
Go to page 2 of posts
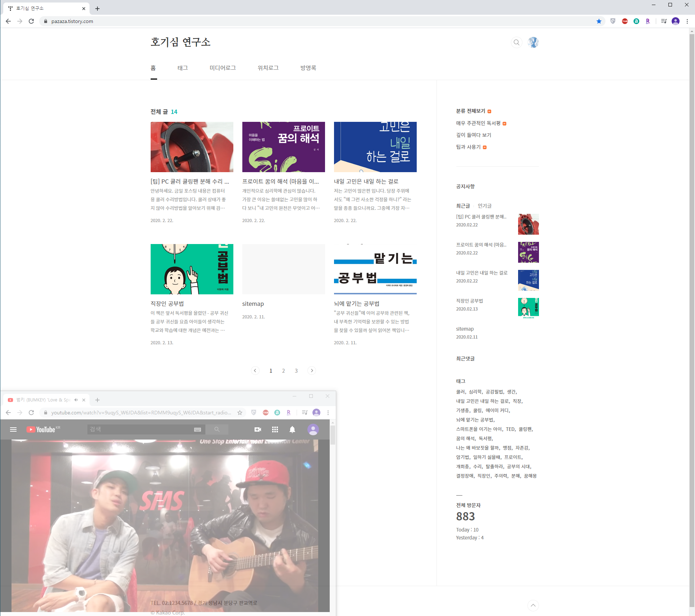[x=284, y=371]
